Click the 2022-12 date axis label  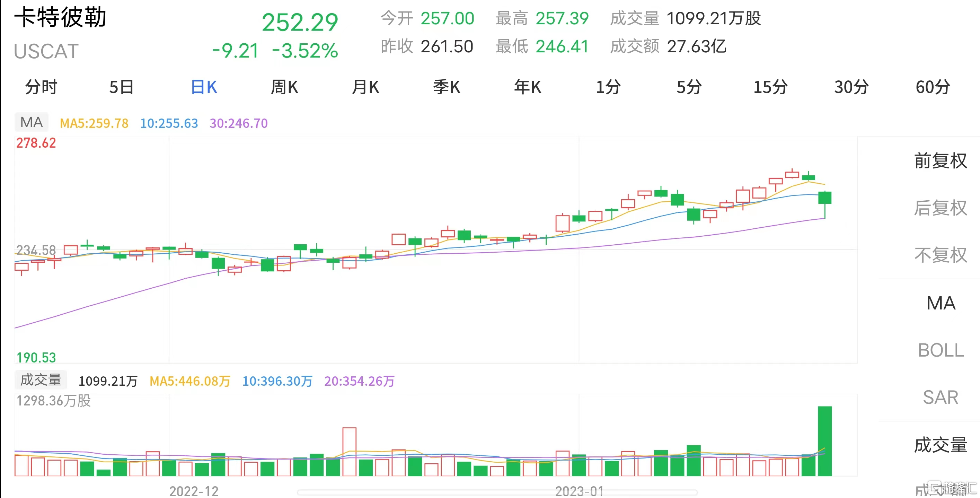tap(194, 491)
